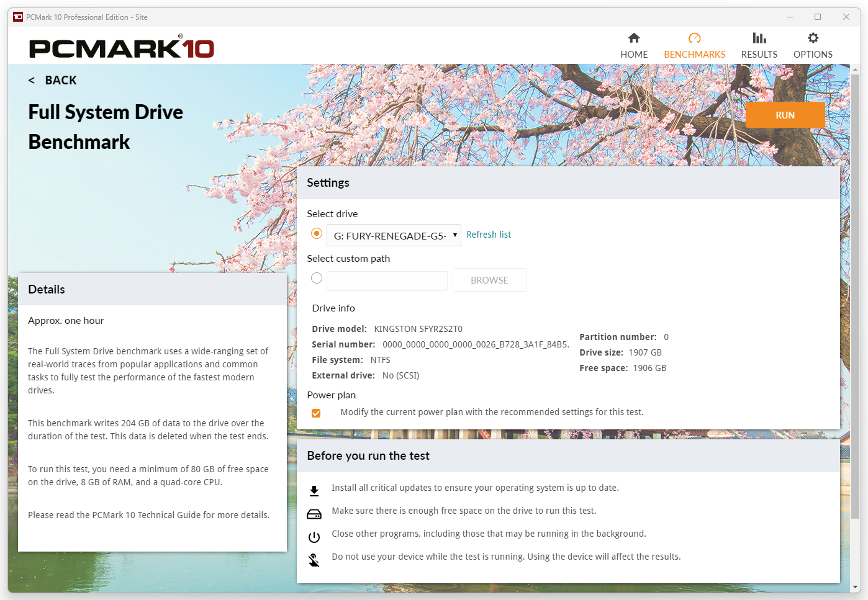868x600 pixels.
Task: Go to the HOME tab
Action: [633, 54]
